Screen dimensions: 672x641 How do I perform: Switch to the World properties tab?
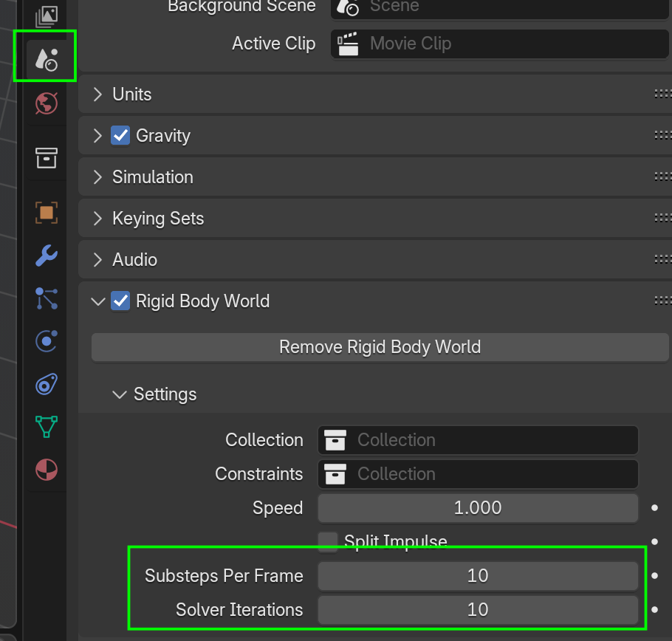pyautogui.click(x=47, y=103)
